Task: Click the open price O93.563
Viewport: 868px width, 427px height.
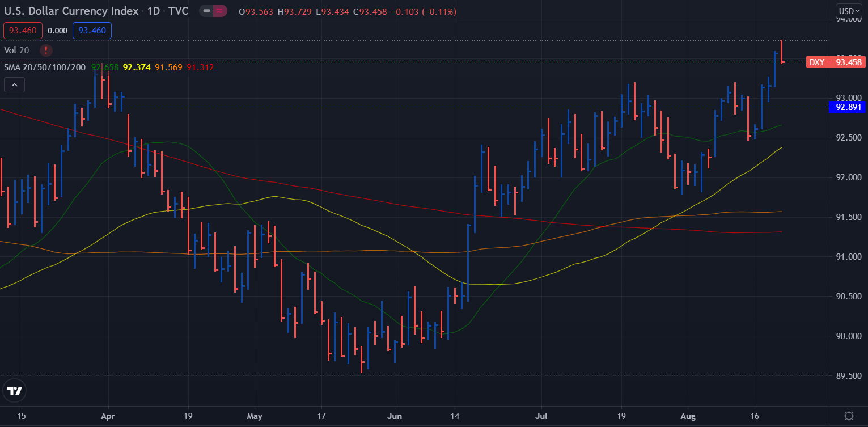Action: point(257,11)
